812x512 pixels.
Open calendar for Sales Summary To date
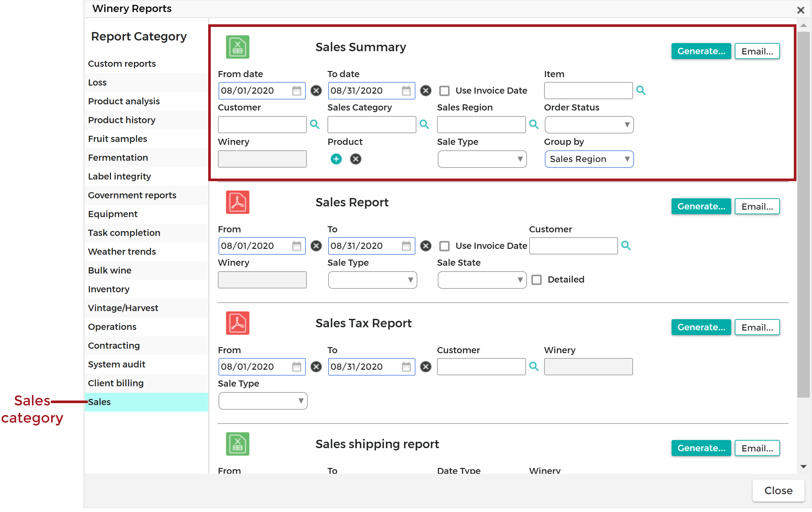point(406,91)
